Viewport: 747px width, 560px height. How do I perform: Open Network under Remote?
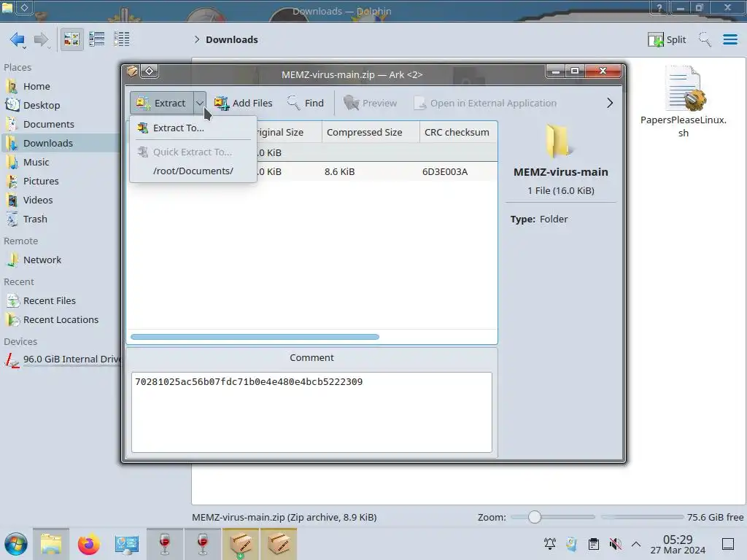[42, 260]
